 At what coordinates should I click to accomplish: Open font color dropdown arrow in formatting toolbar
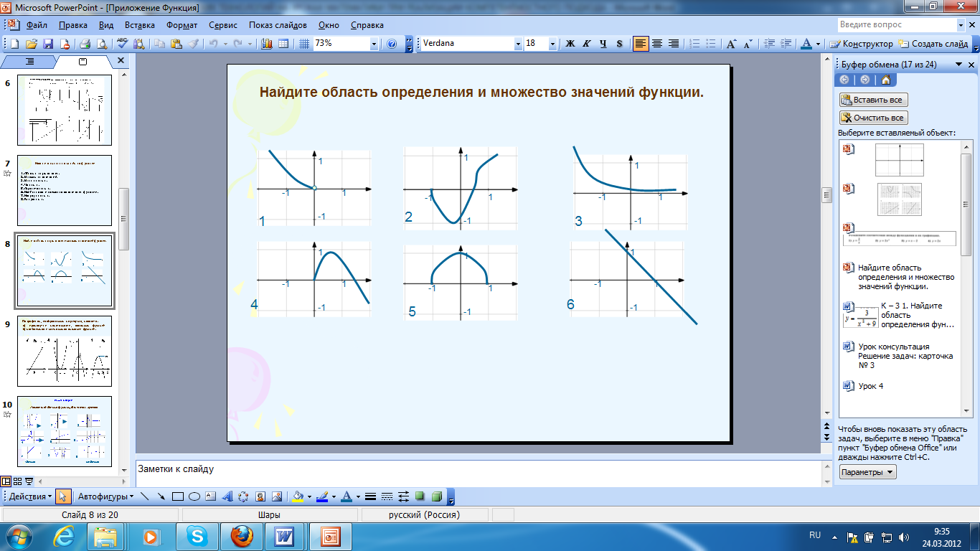pyautogui.click(x=819, y=44)
